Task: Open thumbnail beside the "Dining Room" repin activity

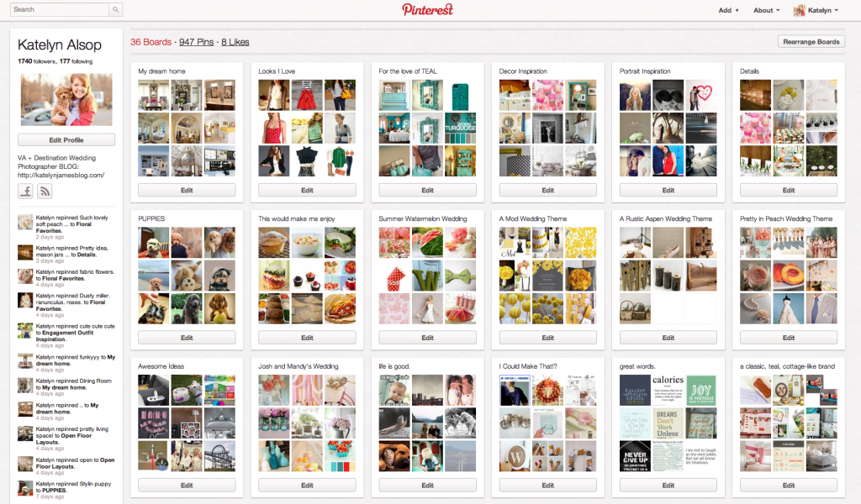Action: (x=25, y=386)
